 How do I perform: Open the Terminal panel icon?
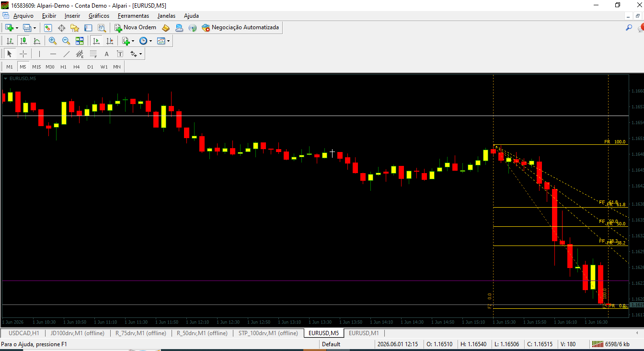pyautogui.click(x=88, y=28)
